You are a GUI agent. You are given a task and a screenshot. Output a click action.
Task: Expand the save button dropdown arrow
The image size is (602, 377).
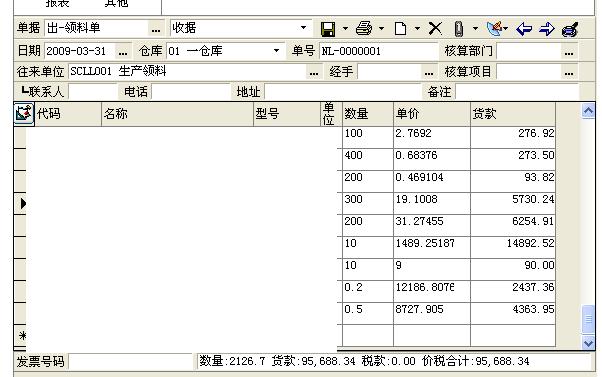click(345, 28)
